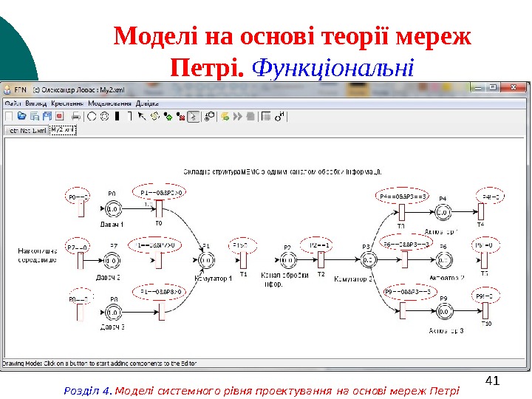The width and height of the screenshot is (532, 399).
Task: Select transition T10
Action: click(x=485, y=310)
